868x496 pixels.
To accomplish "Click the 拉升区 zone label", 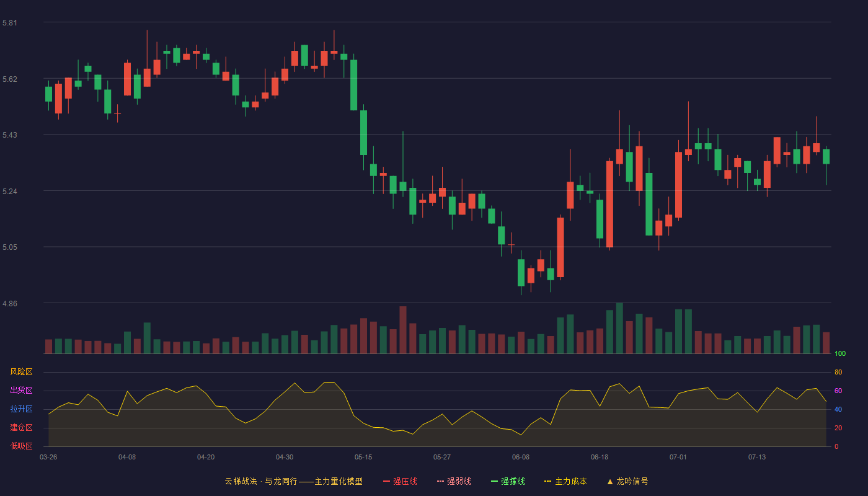I will click(x=21, y=409).
